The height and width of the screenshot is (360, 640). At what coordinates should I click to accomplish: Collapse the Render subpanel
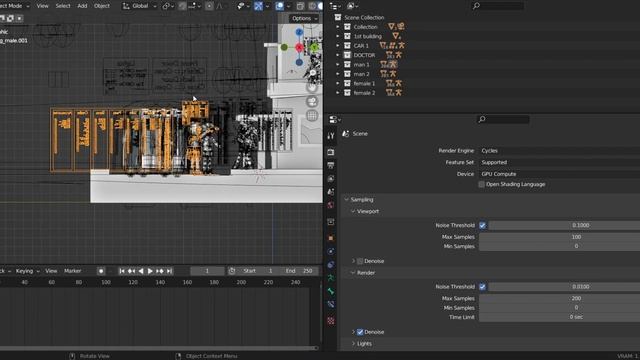(x=353, y=273)
